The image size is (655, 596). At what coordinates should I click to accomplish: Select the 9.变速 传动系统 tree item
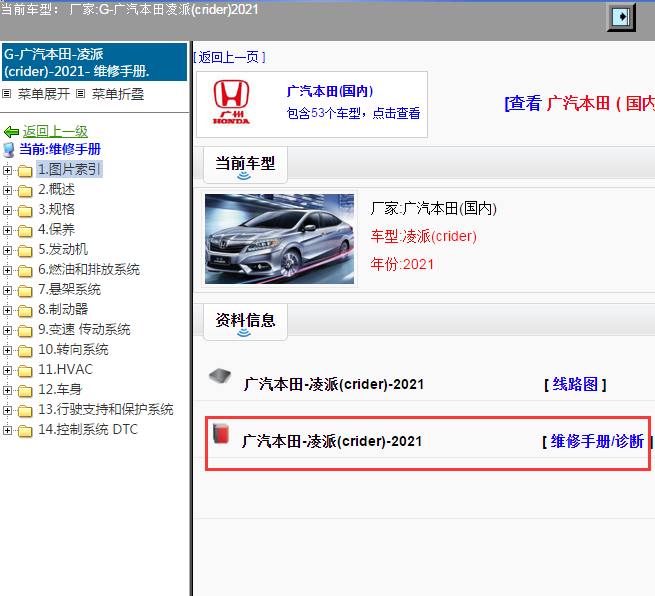84,329
